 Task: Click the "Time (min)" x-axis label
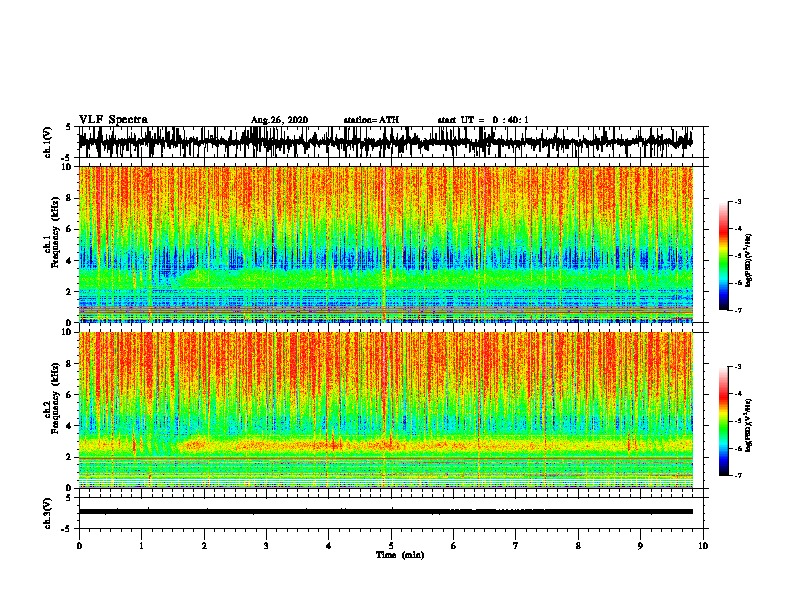click(400, 555)
